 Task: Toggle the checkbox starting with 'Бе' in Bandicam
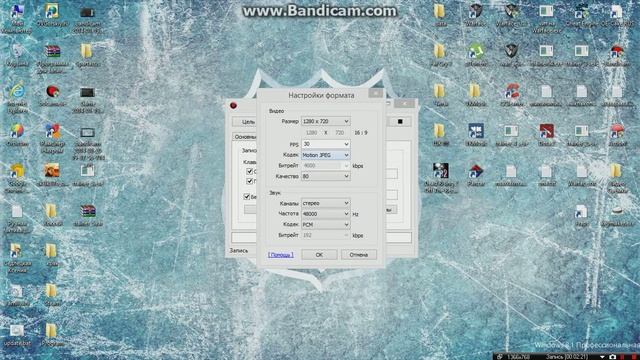pos(247,197)
